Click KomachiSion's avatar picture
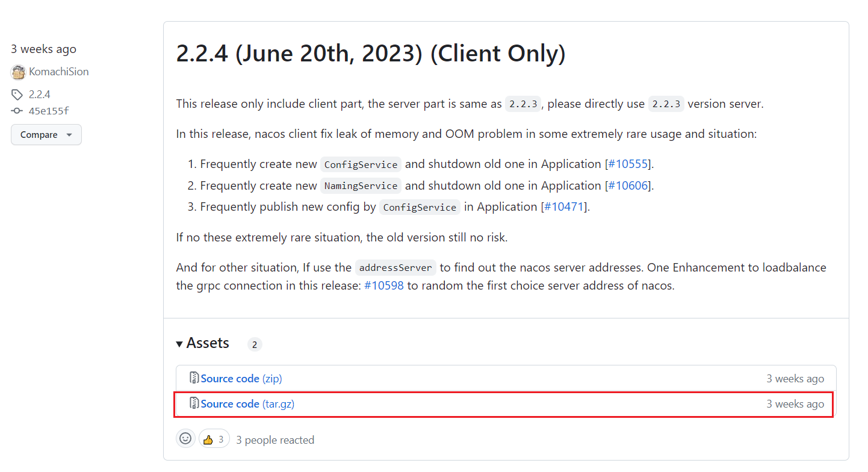Screen dimensions: 868x472 pyautogui.click(x=18, y=72)
